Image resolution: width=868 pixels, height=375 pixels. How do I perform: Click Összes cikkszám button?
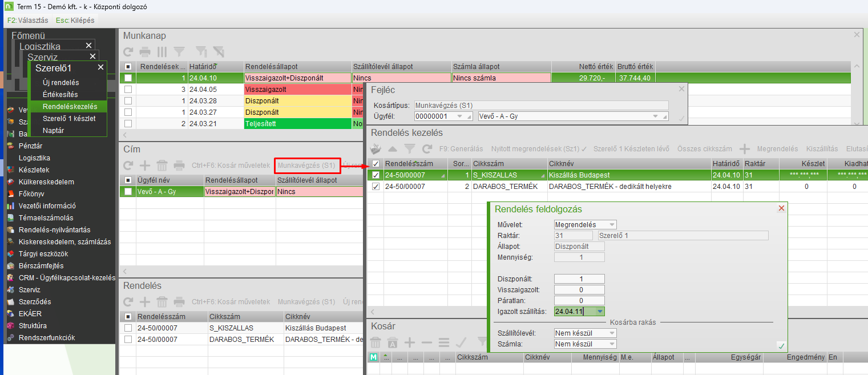click(704, 149)
